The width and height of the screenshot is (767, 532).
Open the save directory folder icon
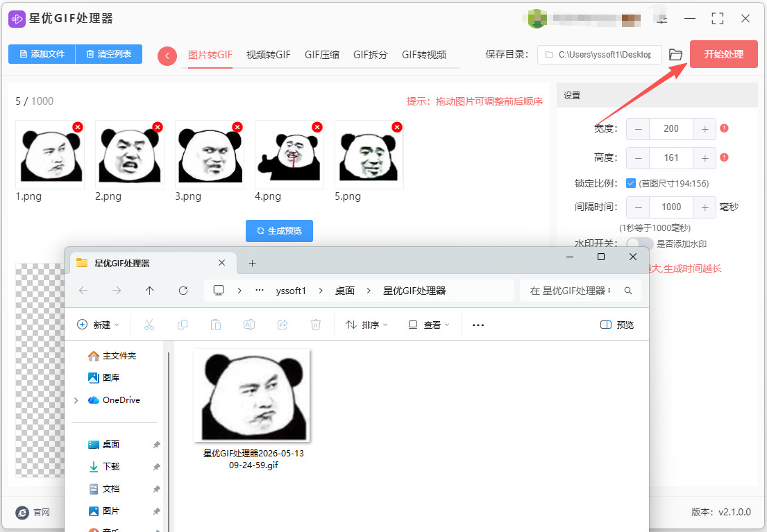tap(675, 55)
